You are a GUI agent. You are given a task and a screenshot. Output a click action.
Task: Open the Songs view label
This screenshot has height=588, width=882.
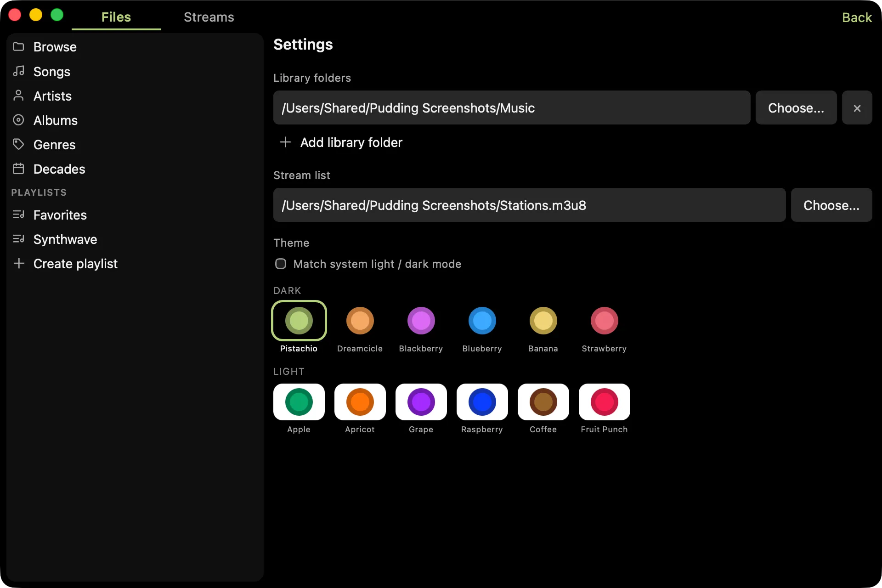click(52, 72)
